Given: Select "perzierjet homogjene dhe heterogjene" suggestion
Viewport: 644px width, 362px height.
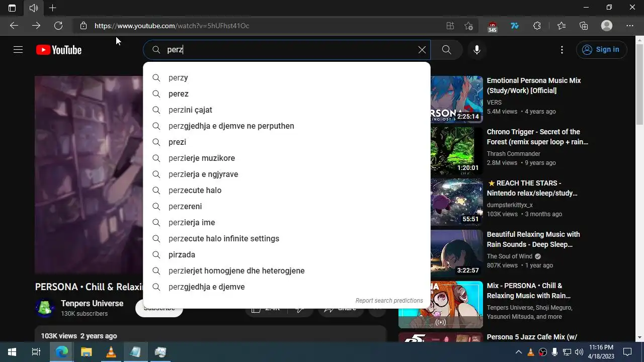Looking at the screenshot, I should coord(287,270).
